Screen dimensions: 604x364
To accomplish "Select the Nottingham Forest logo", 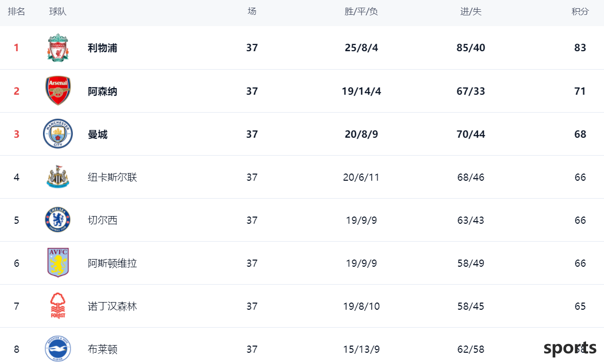I will [58, 306].
